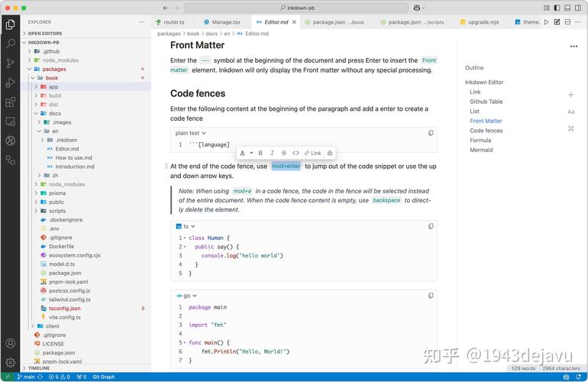Viewport: 588px width, 382px height.
Task: Open the Source Control view
Action: point(11,63)
